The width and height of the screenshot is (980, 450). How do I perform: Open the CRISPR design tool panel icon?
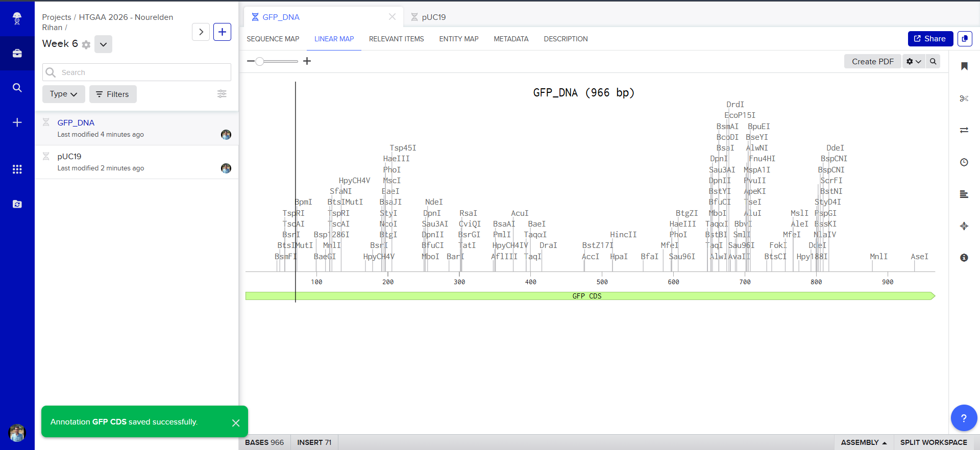(x=964, y=226)
